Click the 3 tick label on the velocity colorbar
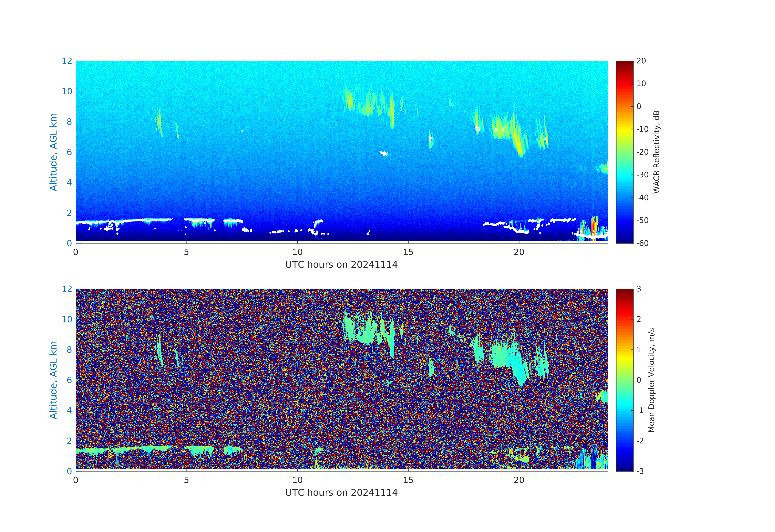Image resolution: width=775 pixels, height=532 pixels. coord(639,289)
